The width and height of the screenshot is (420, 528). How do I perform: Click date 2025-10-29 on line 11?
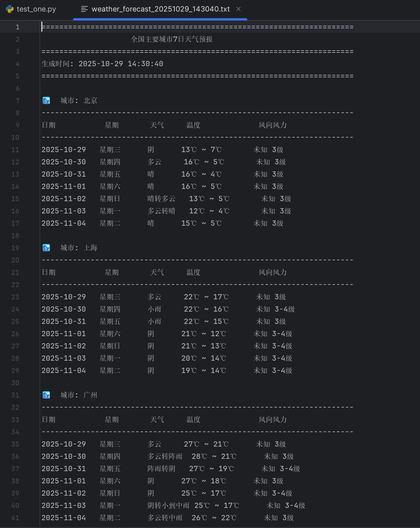[64, 149]
